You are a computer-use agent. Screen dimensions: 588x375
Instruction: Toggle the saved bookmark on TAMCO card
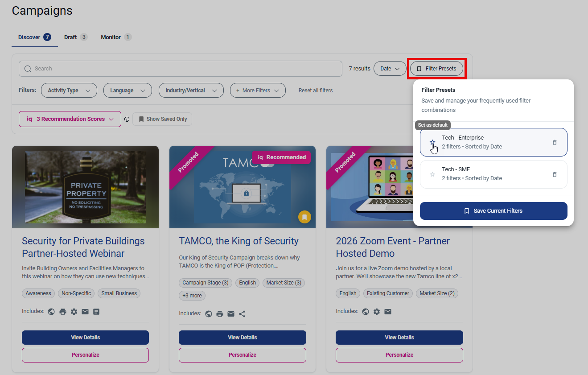tap(304, 217)
